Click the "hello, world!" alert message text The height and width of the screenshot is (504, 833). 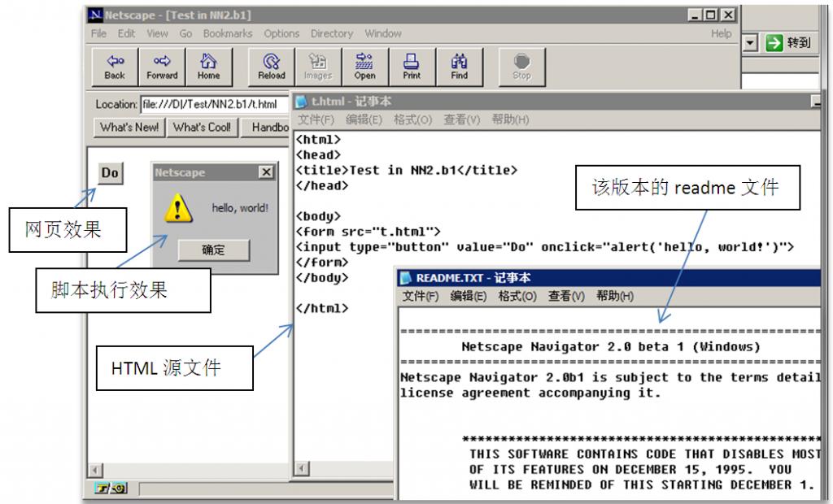pos(240,208)
